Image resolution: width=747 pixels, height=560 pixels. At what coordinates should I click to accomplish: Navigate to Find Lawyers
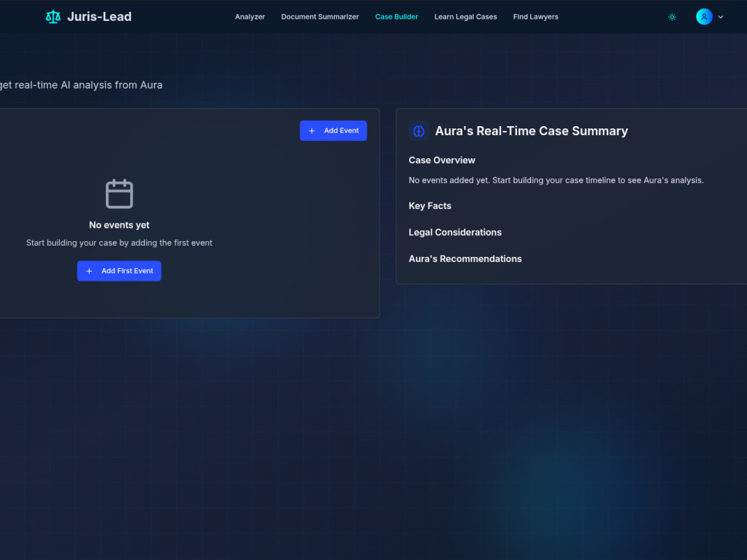coord(536,16)
